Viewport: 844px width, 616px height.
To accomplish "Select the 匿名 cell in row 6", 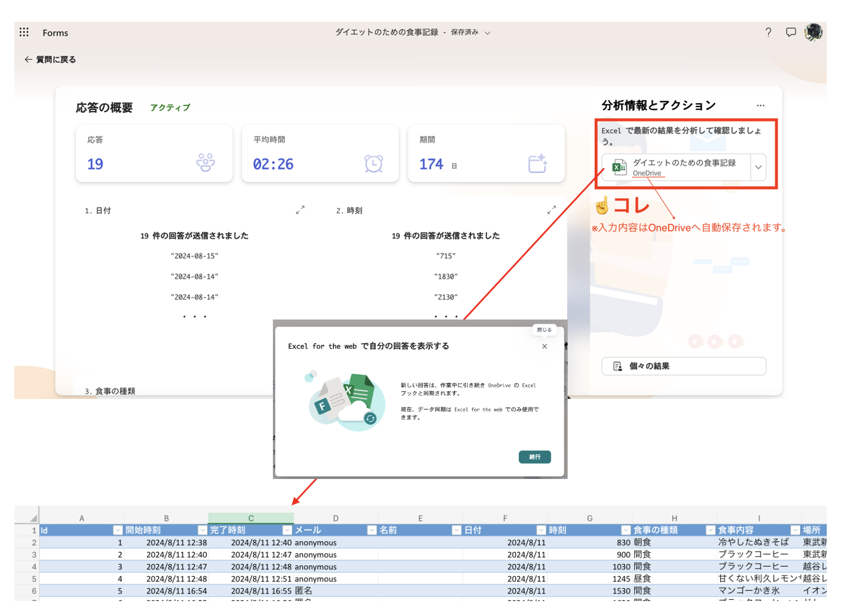I will point(336,591).
